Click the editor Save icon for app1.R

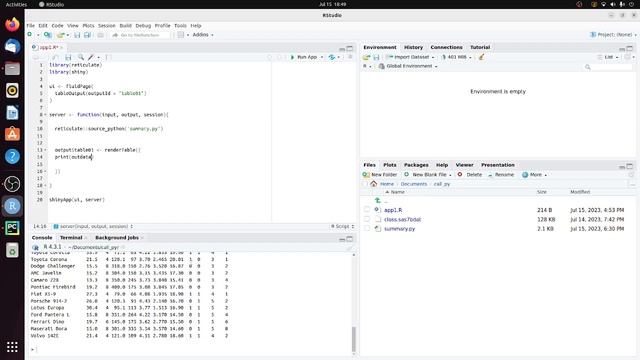[68, 57]
